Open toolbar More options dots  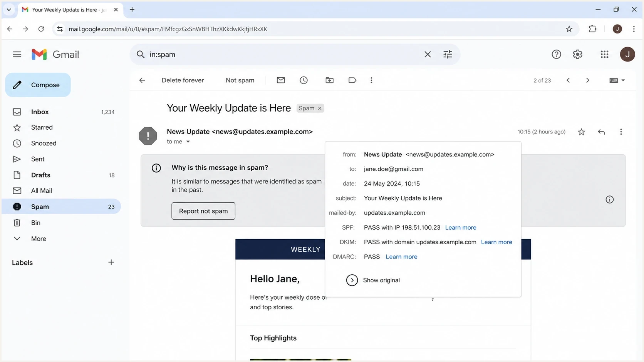pyautogui.click(x=371, y=80)
